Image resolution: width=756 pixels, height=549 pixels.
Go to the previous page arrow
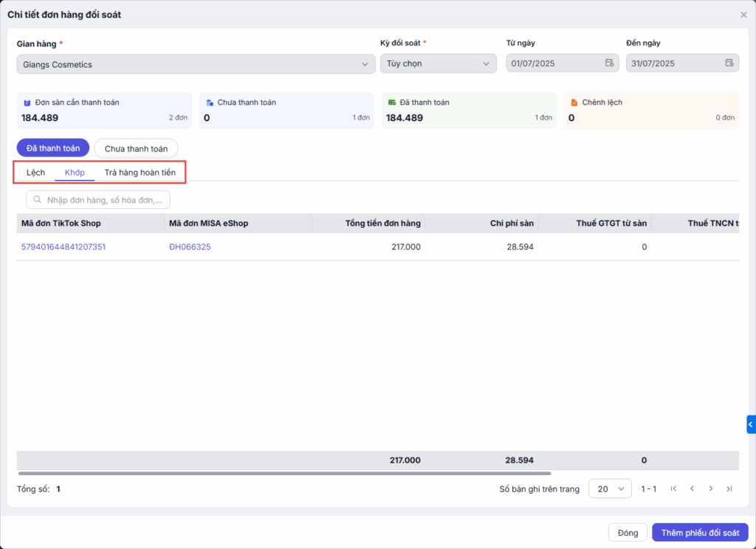click(692, 488)
